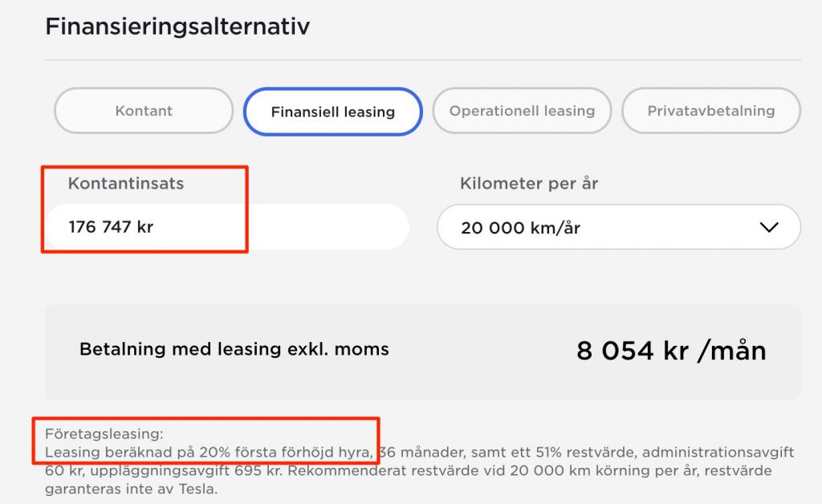Select the 20 000 km/år value text

click(x=520, y=228)
